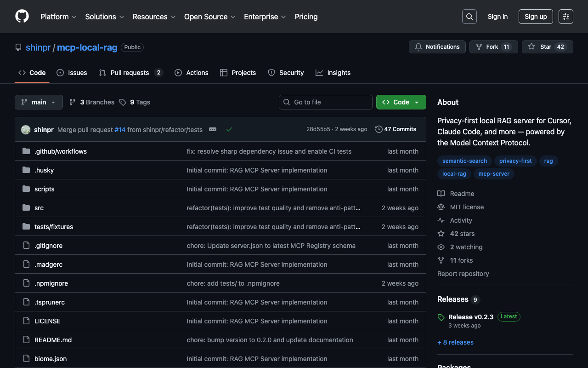
Task: Click the semantic-search topic tag
Action: click(464, 161)
